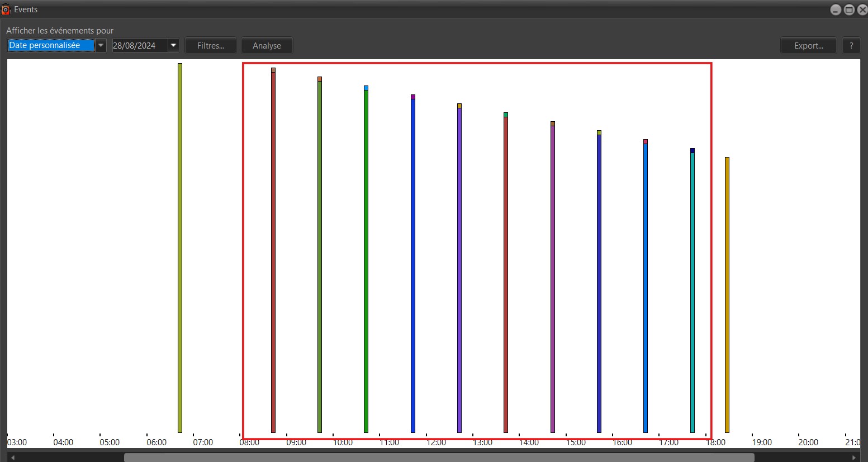Select the teal event bar near 17:30
The height and width of the screenshot is (462, 868).
click(x=692, y=292)
